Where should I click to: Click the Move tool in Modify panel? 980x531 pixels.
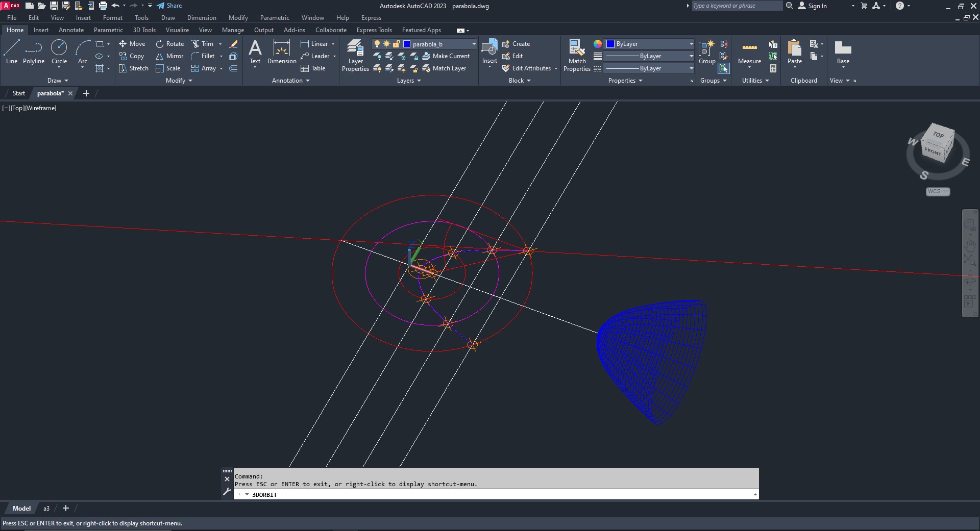click(x=132, y=44)
